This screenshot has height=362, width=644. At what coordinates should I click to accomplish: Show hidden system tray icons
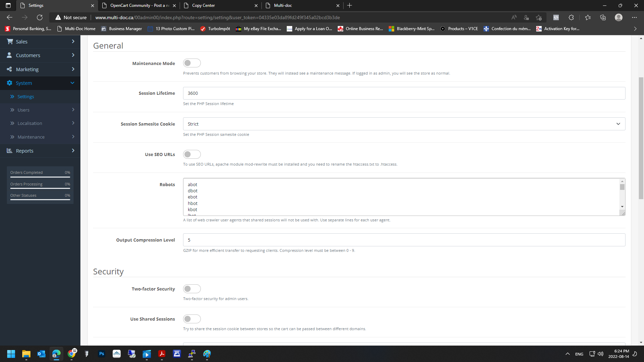click(567, 354)
